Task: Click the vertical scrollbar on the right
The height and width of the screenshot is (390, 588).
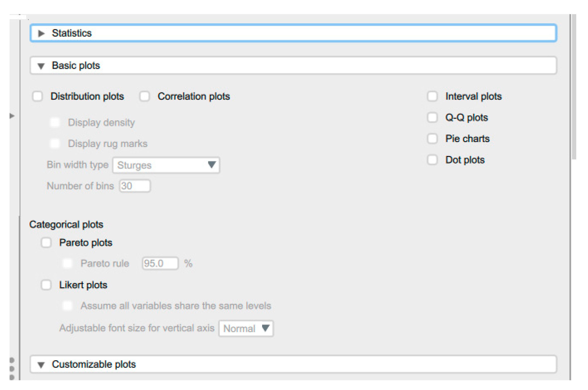Action: 574,87
